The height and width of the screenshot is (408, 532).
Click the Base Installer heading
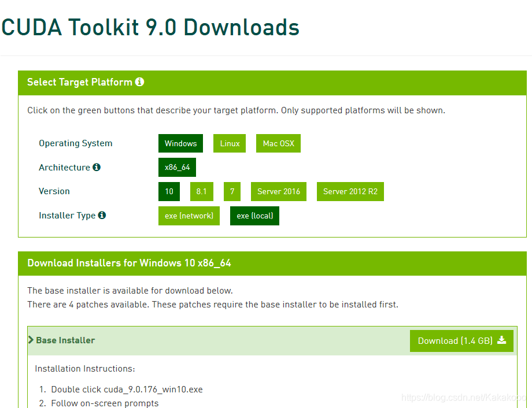pyautogui.click(x=65, y=340)
